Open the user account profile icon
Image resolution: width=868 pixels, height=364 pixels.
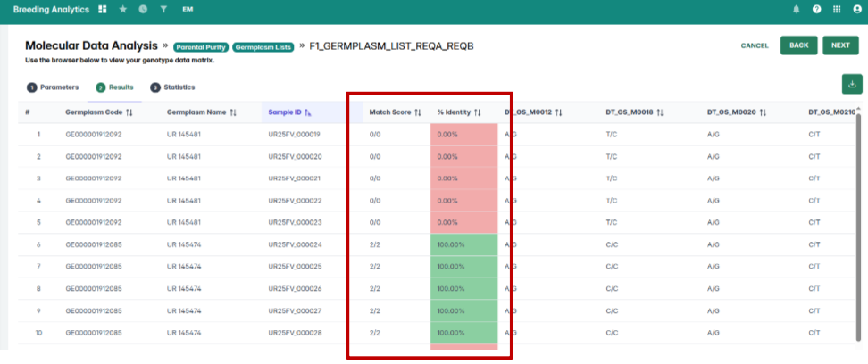[857, 9]
